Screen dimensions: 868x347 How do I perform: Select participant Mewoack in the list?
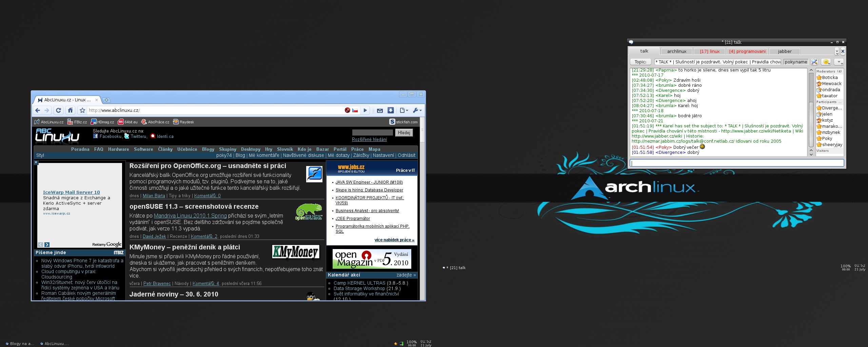pyautogui.click(x=829, y=83)
